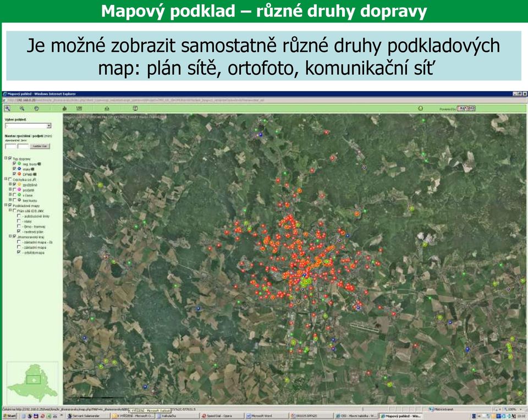Click the fourth map toolbar icon after pan
The image size is (528, 420).
(x=65, y=108)
